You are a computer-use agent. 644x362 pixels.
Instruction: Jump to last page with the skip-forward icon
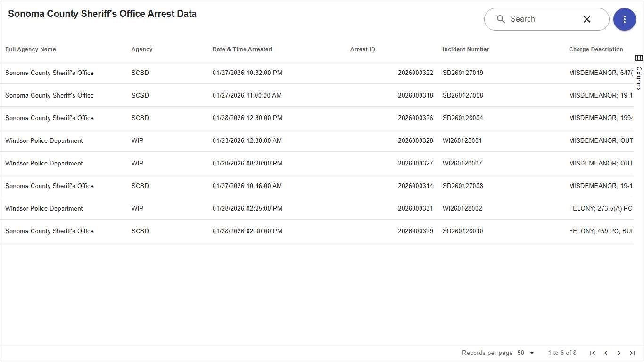tap(632, 353)
